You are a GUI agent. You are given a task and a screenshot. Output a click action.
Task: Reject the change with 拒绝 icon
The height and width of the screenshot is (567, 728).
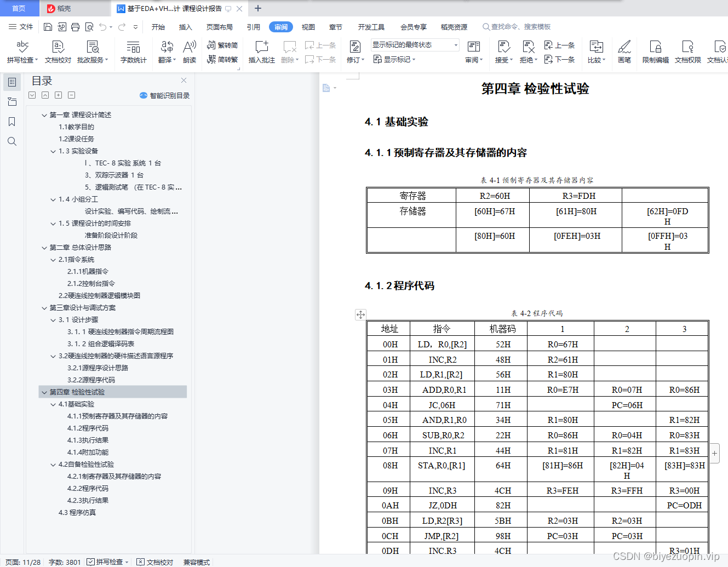(529, 51)
